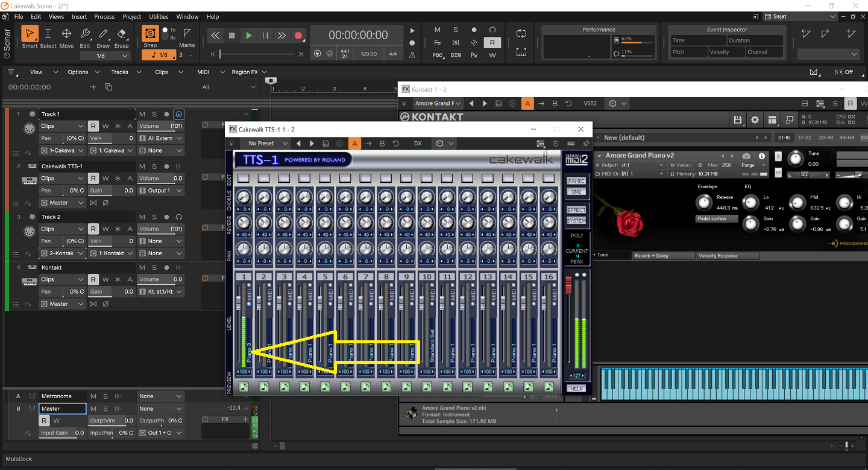Screen dimensions: 868x470
Task: Open Track 1 All Extern input dropdown
Action: (160, 138)
